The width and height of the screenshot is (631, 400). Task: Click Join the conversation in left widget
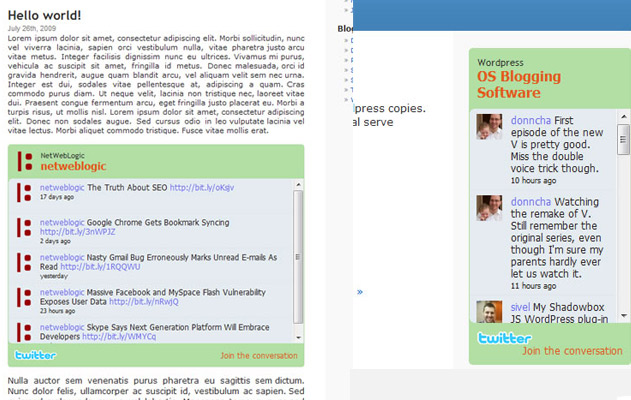click(x=259, y=356)
